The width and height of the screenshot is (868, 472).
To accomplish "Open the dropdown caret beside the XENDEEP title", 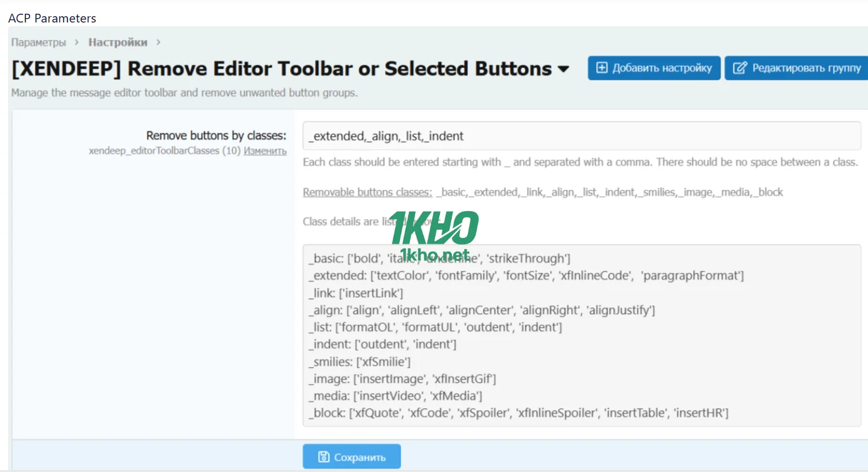I will (564, 69).
